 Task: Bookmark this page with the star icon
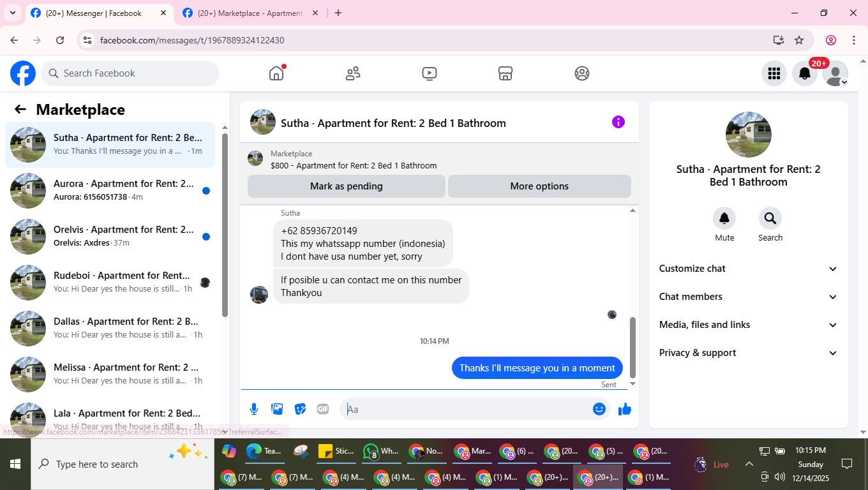(799, 40)
